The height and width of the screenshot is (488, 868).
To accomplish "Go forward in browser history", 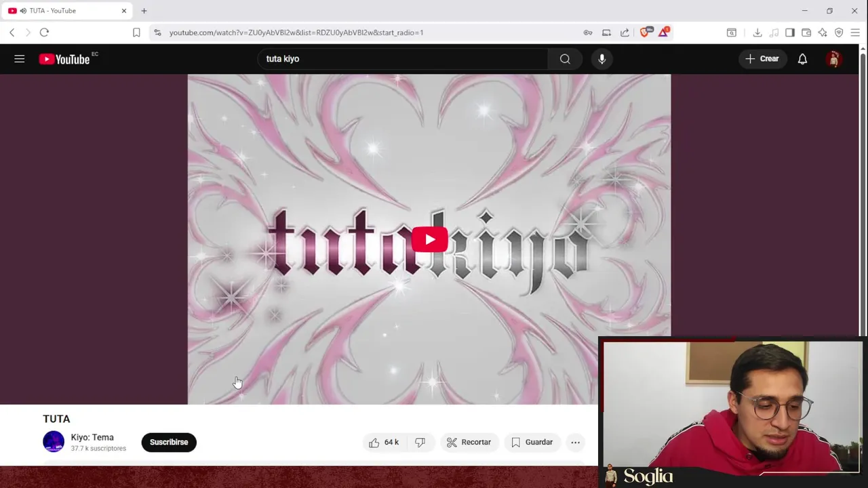I will [28, 33].
